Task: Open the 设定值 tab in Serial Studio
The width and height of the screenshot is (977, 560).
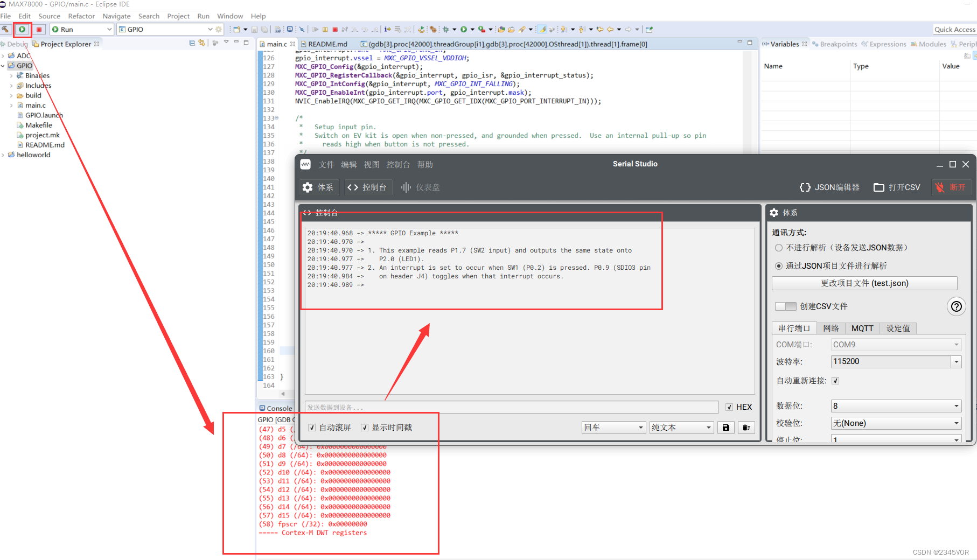Action: click(x=898, y=328)
